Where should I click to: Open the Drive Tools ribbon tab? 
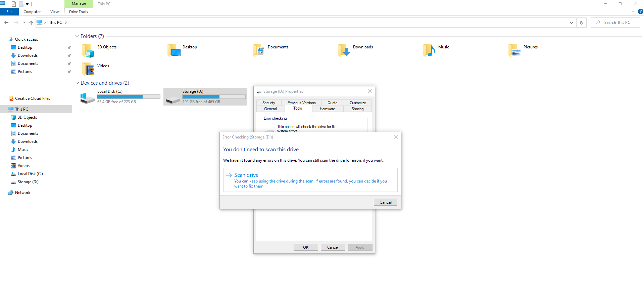[79, 12]
